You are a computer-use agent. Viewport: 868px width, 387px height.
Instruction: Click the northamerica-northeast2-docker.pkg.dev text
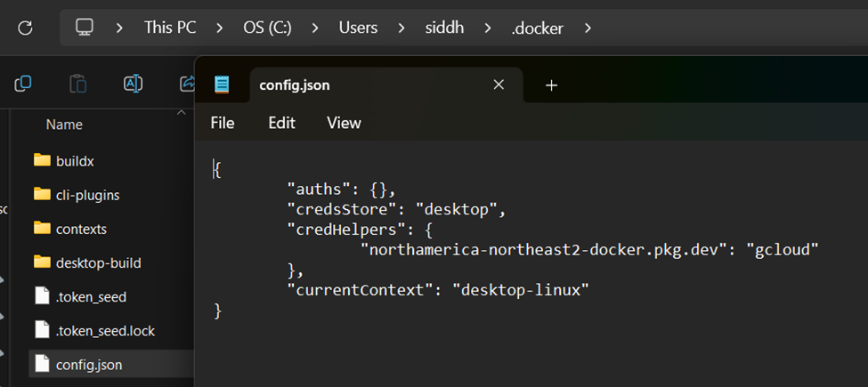pyautogui.click(x=543, y=251)
